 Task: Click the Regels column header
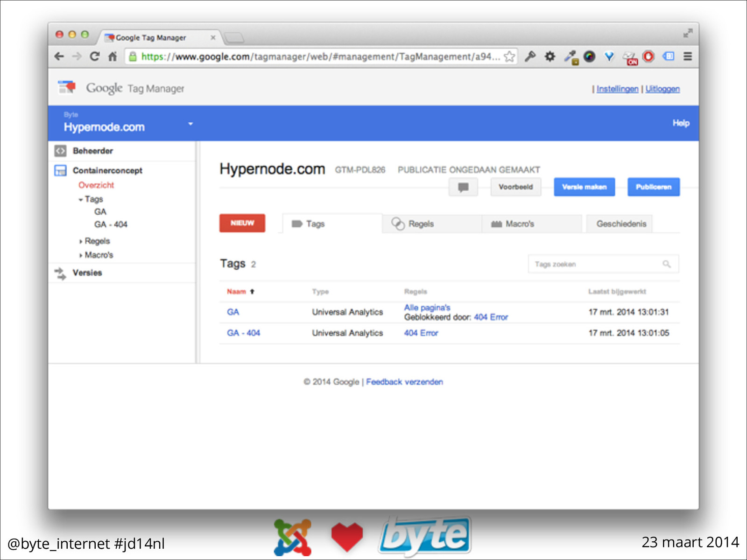(416, 292)
